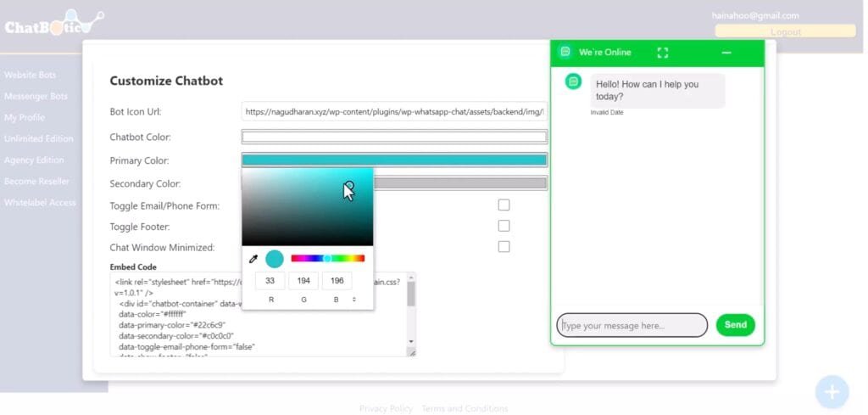Click the Invalid Date timestamp
The image size is (868, 415).
[607, 113]
